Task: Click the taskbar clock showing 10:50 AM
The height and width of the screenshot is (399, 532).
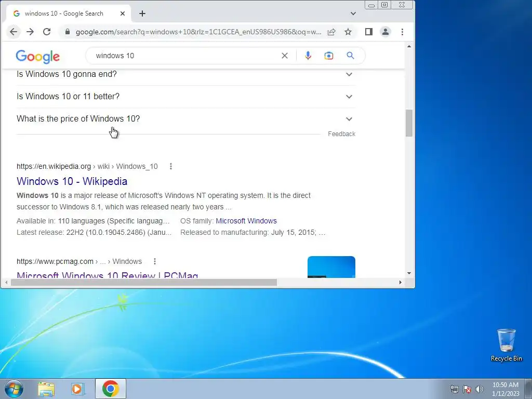Action: click(506, 389)
